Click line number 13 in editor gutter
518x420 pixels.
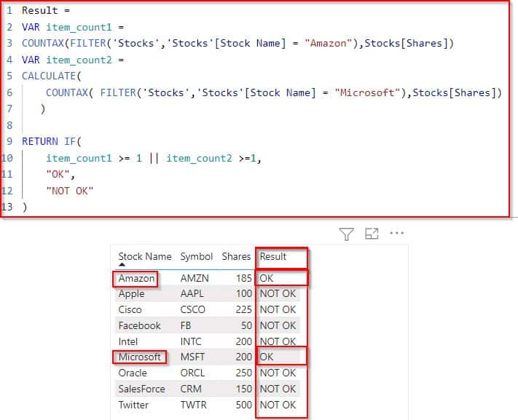[x=7, y=207]
